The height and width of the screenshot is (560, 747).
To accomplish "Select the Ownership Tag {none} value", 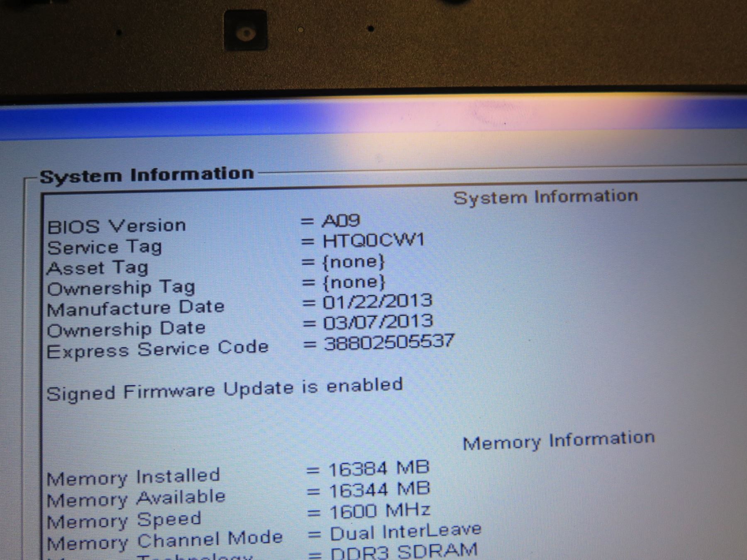I will [354, 282].
